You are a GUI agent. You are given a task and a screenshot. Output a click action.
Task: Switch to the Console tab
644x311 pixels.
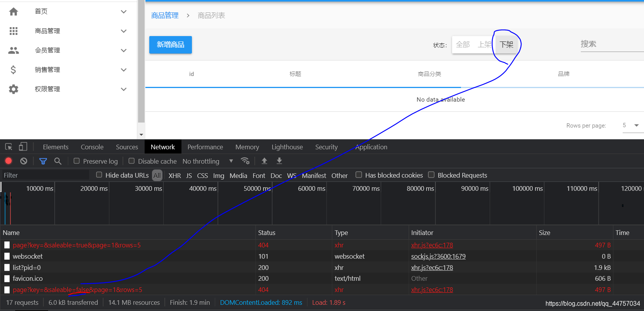pyautogui.click(x=92, y=147)
